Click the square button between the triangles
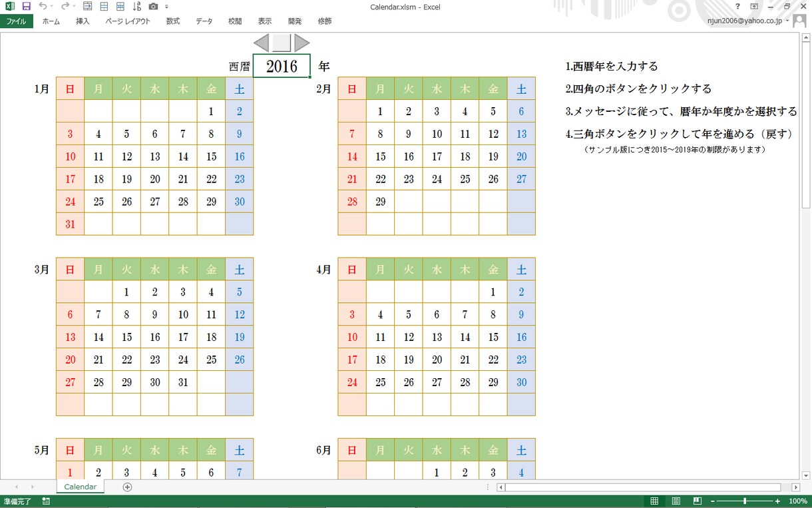 282,43
